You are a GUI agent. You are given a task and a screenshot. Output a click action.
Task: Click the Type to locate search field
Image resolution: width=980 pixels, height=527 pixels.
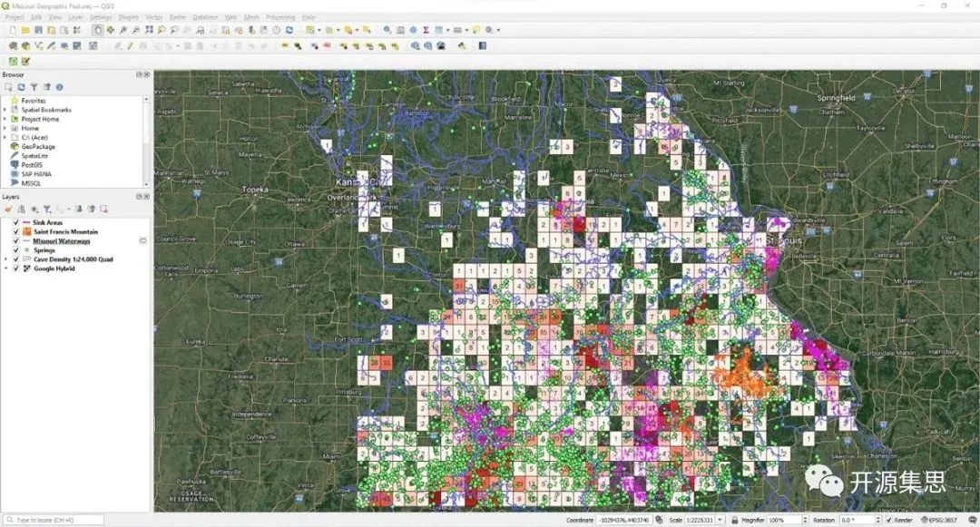tap(54, 520)
